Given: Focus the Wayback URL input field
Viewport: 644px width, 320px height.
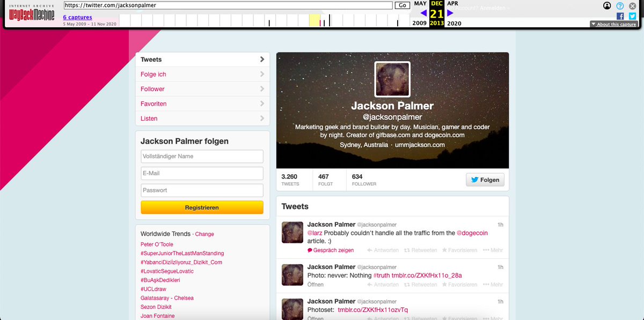Looking at the screenshot, I should pos(228,5).
